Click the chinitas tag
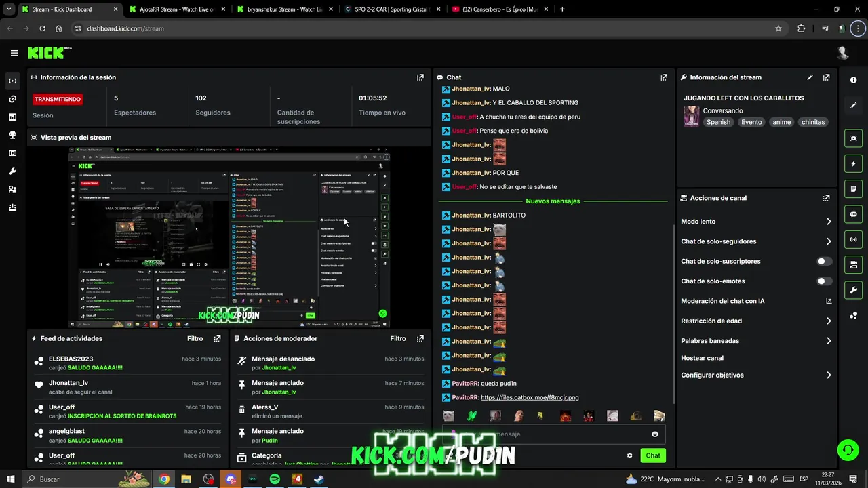Image resolution: width=868 pixels, height=488 pixels. [813, 122]
